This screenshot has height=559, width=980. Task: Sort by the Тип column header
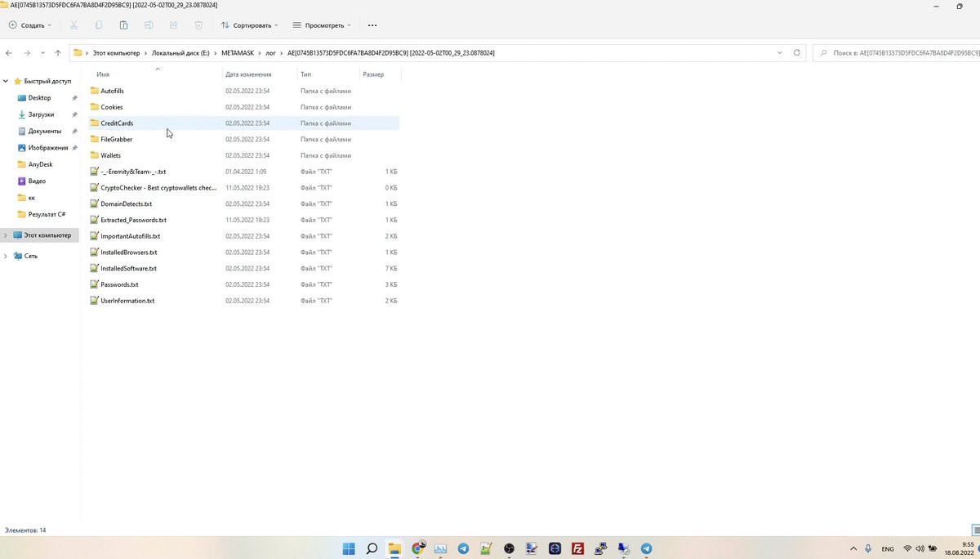point(305,74)
